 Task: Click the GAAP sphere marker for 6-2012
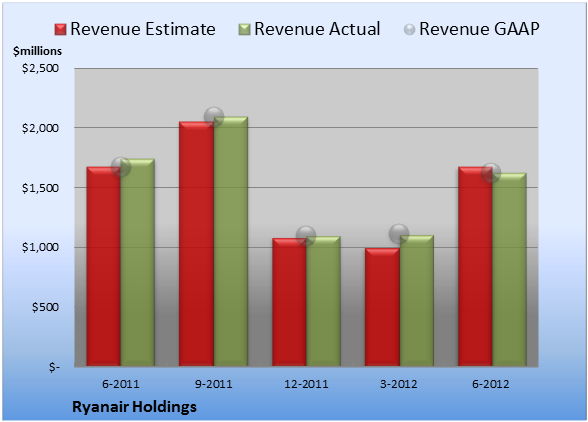pyautogui.click(x=491, y=173)
